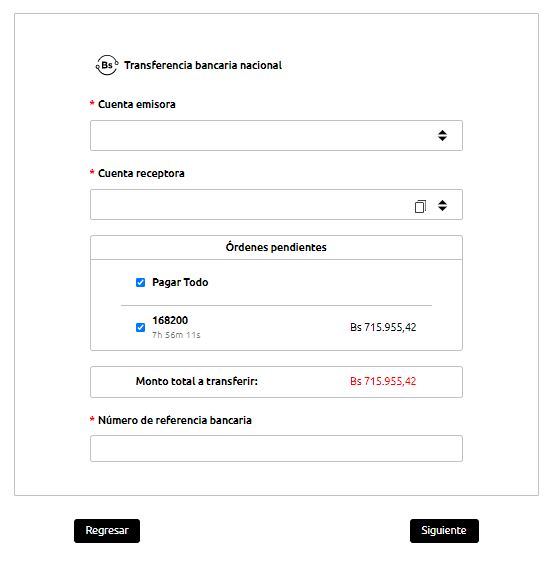
Task: Click the Pagar Todo label text
Action: click(x=180, y=282)
